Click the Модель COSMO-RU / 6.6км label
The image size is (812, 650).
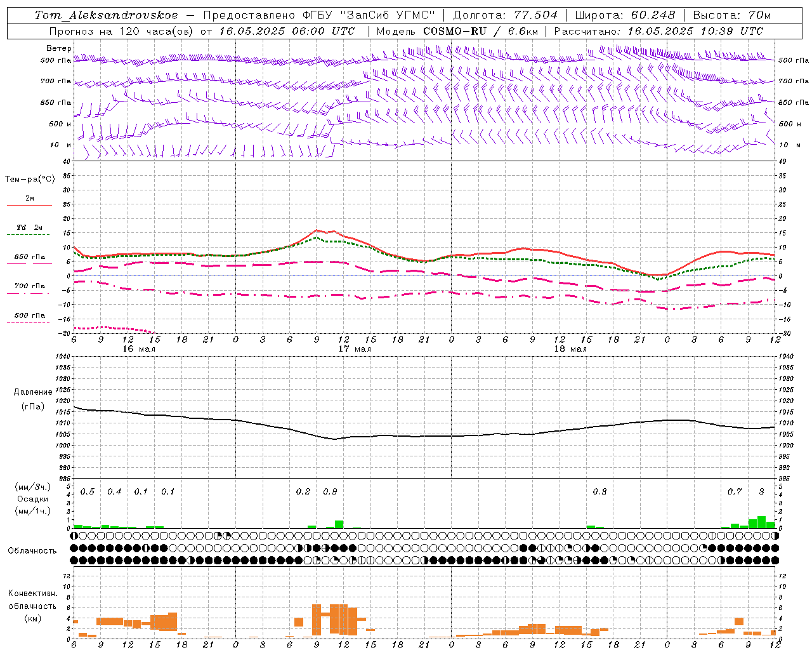456,31
